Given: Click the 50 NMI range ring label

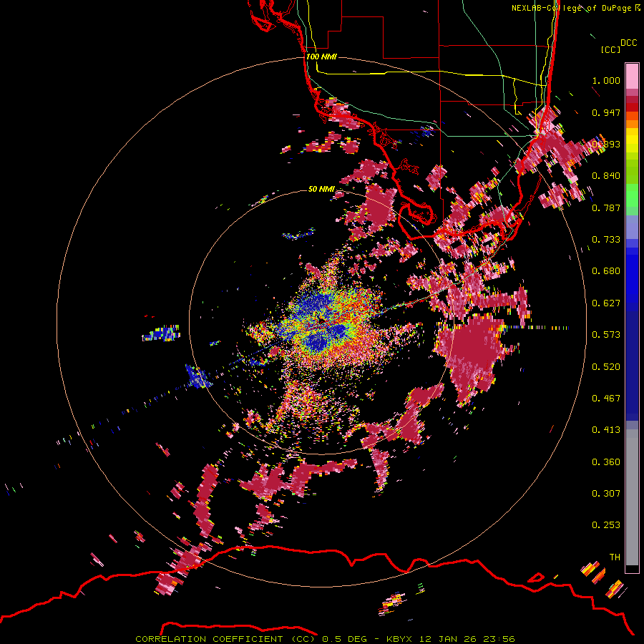Looking at the screenshot, I should pos(321,189).
